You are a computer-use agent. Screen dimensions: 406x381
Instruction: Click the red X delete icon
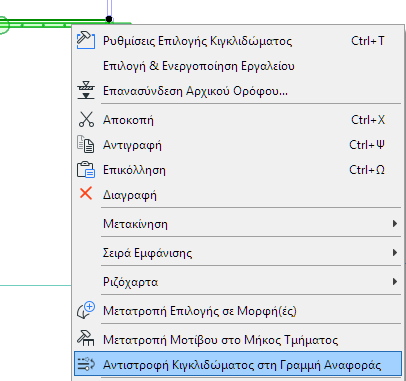[x=86, y=193]
